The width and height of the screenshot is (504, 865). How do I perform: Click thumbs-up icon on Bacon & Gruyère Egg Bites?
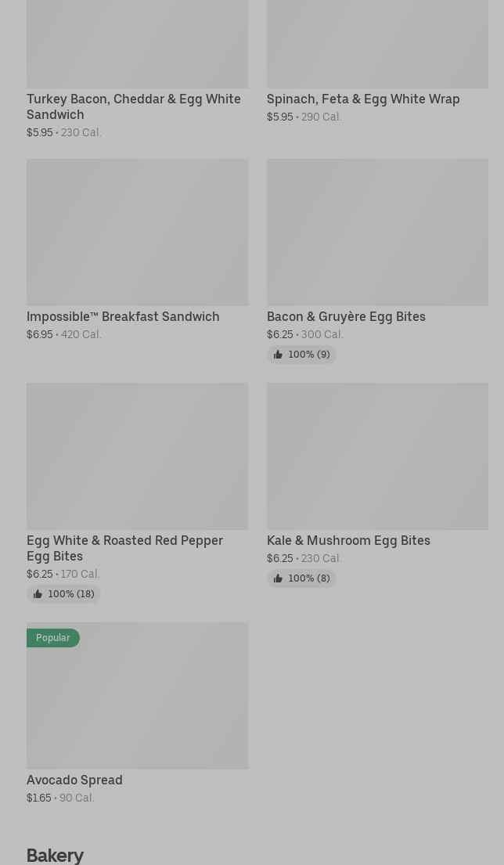click(x=278, y=355)
